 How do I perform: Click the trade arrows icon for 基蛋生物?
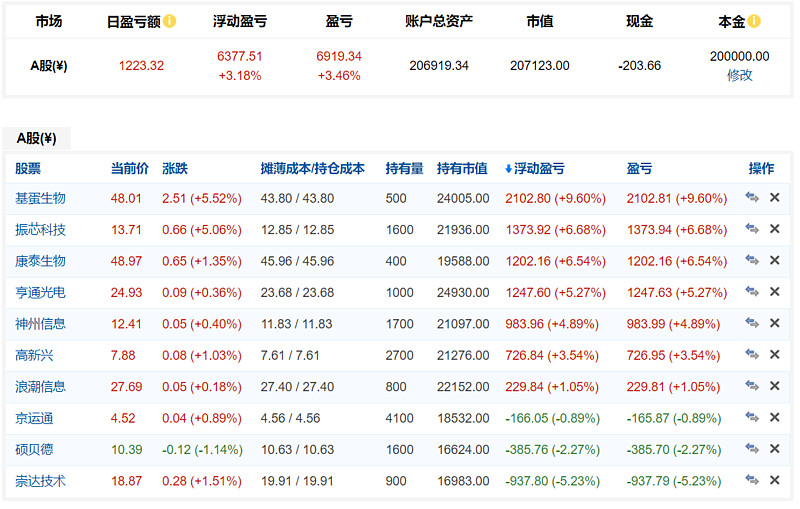point(752,197)
